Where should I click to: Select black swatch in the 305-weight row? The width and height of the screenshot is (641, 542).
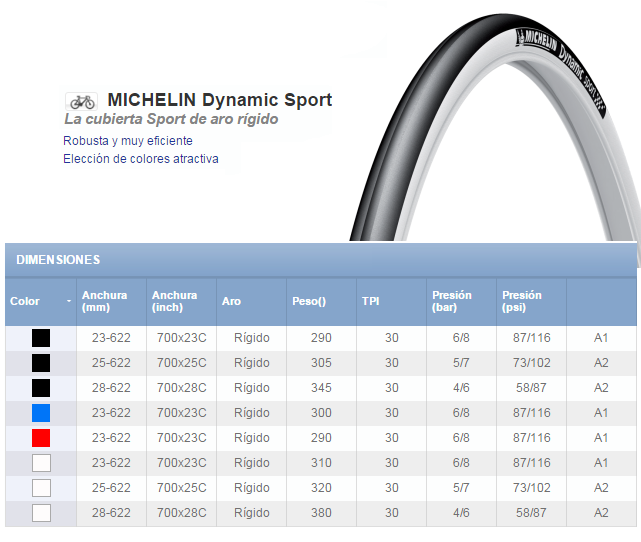pyautogui.click(x=41, y=363)
